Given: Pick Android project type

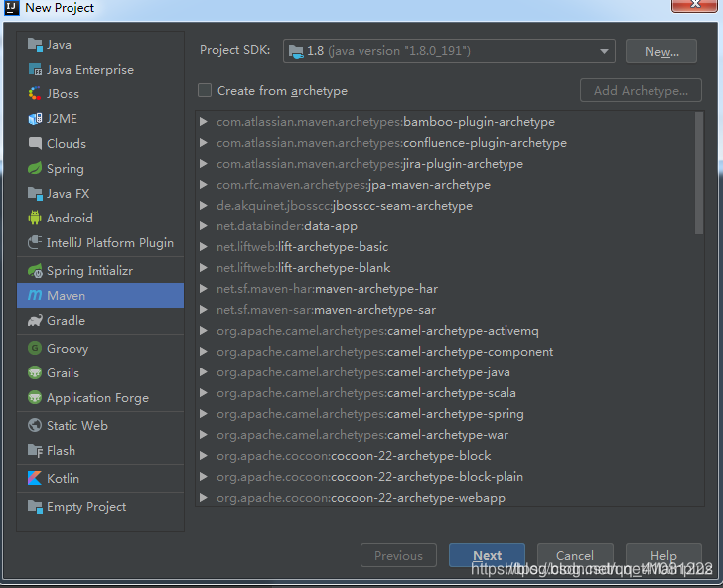Looking at the screenshot, I should pos(100,218).
